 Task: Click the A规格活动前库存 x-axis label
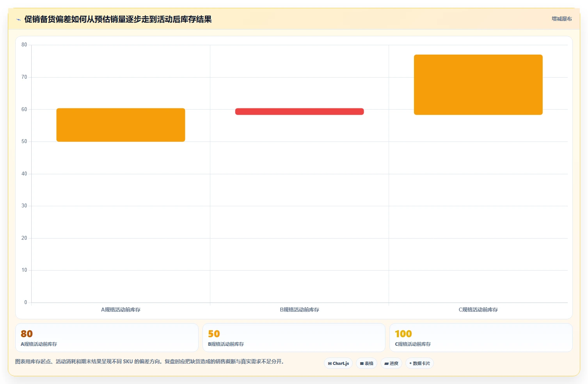point(121,310)
